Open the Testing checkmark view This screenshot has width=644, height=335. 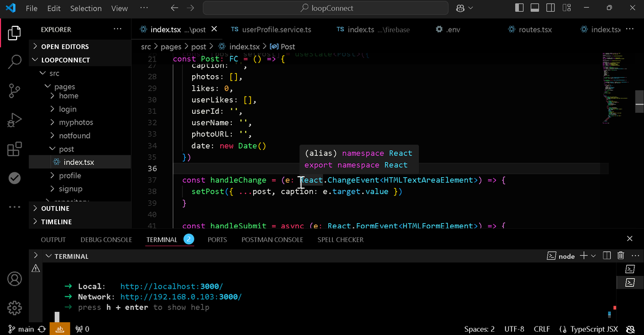(x=14, y=178)
